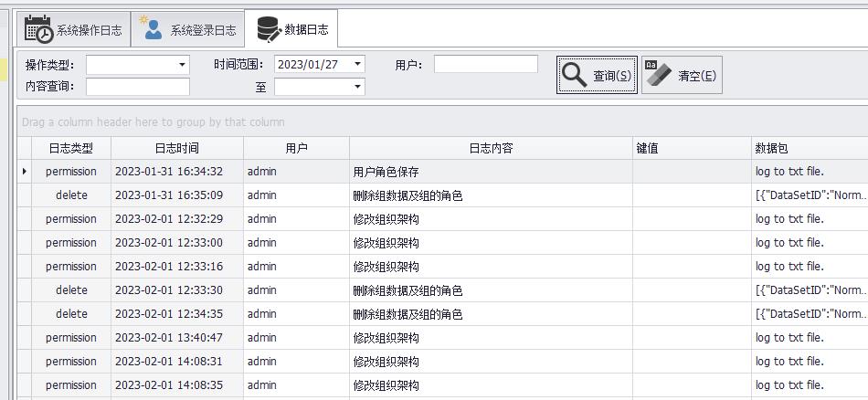Click the row indicator arrow on first row
Screen dimensions: 868x400
(x=24, y=172)
